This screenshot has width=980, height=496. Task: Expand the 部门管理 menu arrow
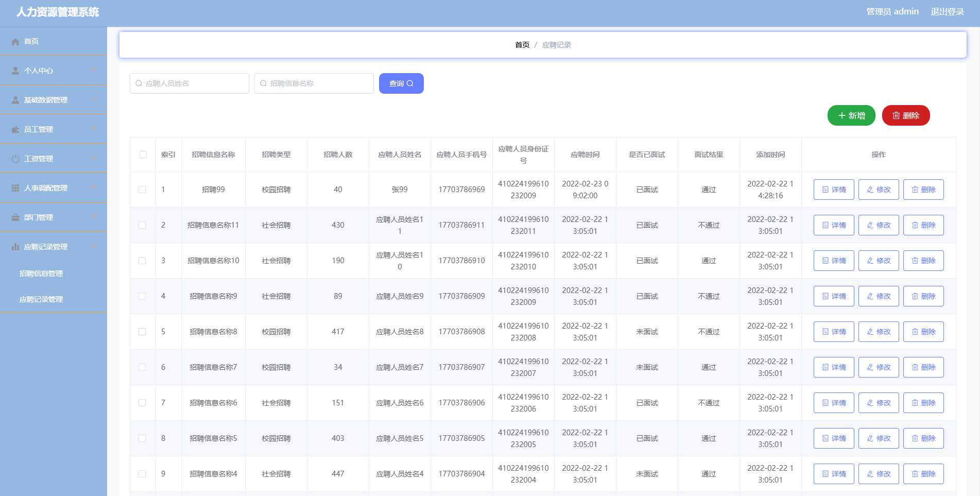[94, 217]
